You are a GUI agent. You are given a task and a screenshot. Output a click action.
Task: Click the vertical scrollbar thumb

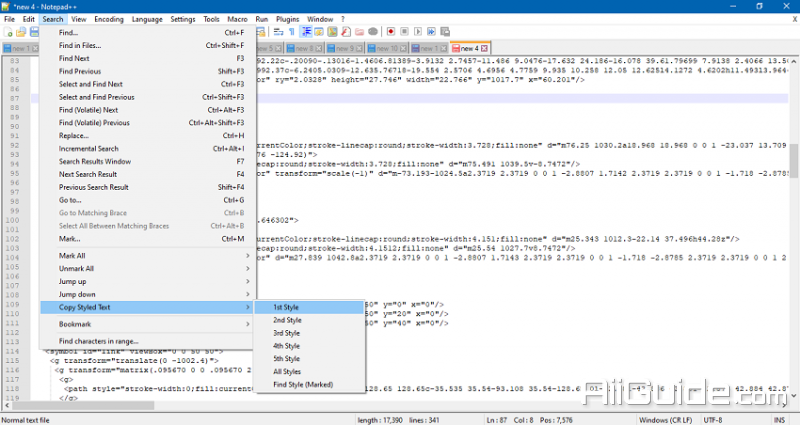(794, 159)
